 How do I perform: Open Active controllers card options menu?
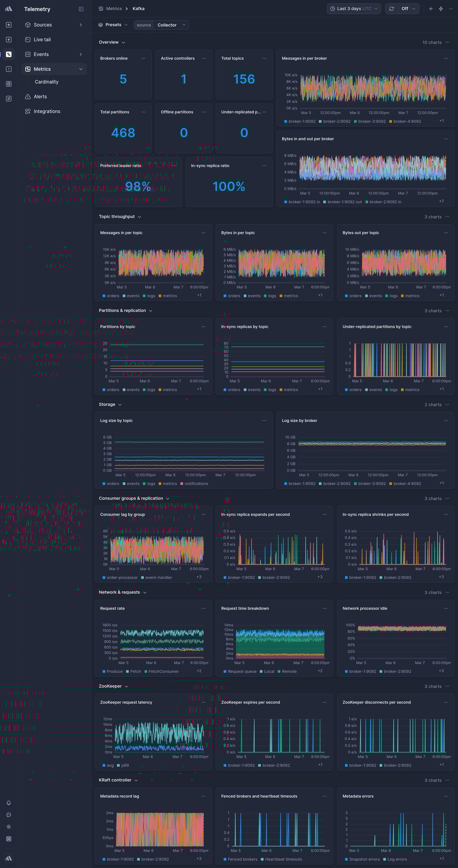204,58
